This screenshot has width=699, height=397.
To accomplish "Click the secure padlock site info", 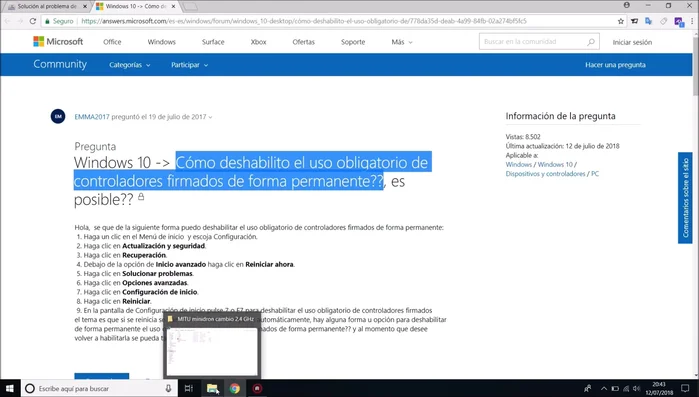I will click(x=48, y=21).
